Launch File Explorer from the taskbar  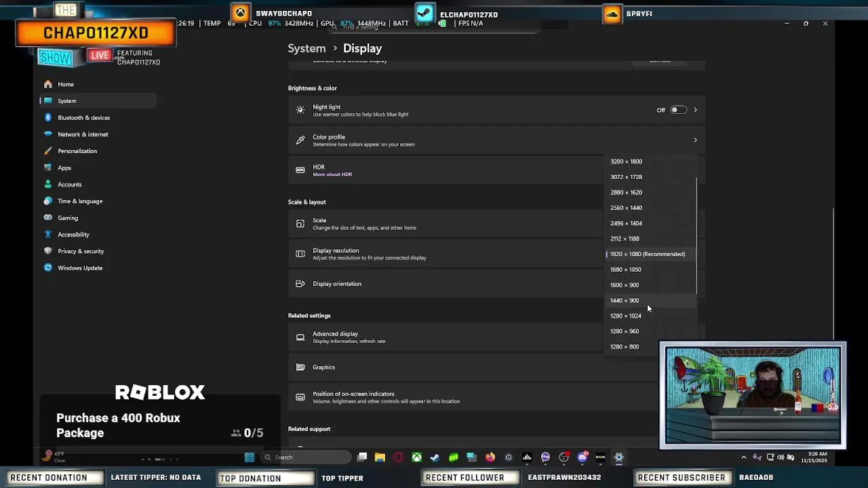(x=380, y=457)
